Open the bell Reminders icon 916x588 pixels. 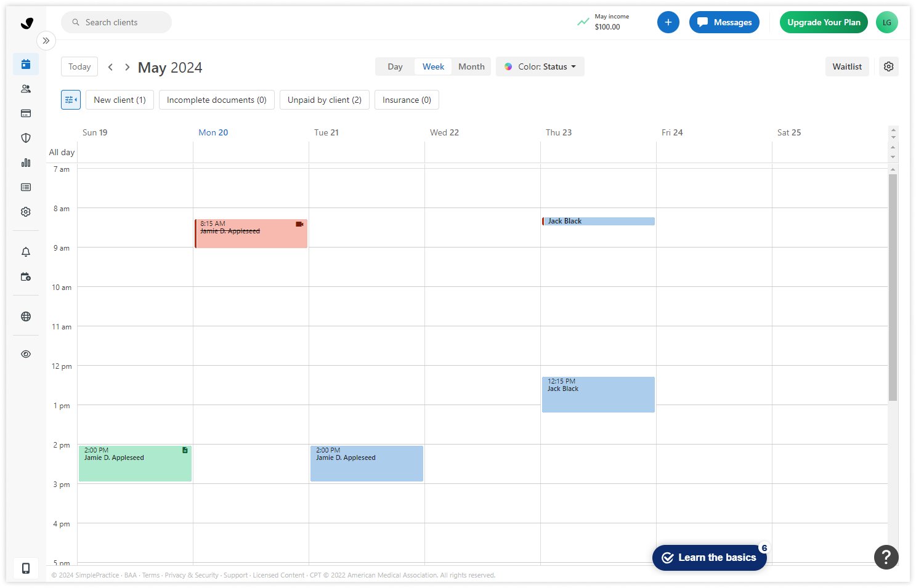(x=26, y=252)
